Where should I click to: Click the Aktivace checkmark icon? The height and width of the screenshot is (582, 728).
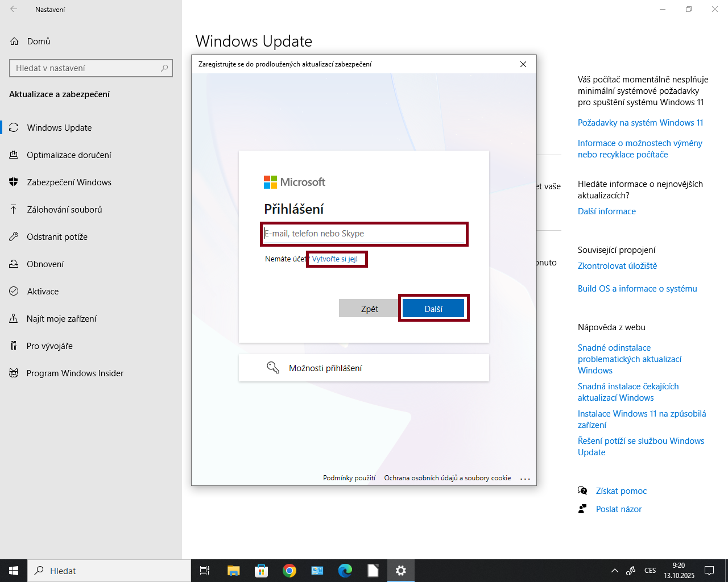(14, 292)
